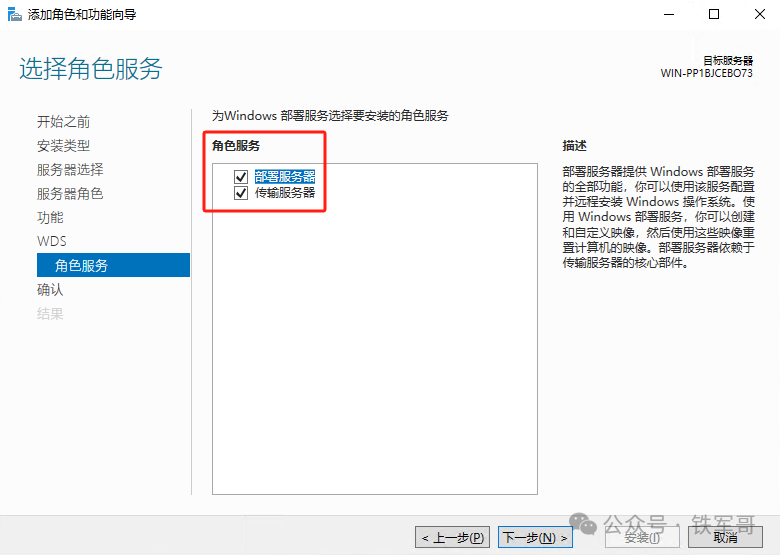This screenshot has height=555, width=780.
Task: Click the 选择角色服务 page heading
Action: tap(91, 68)
